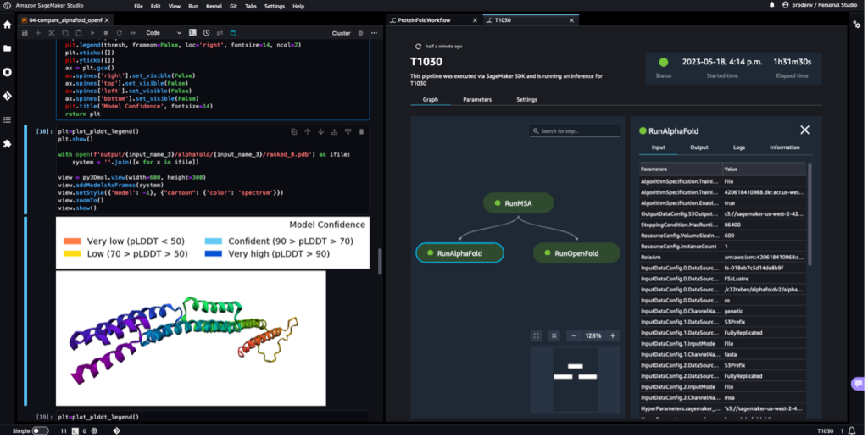Fit pipeline graph to screen icon

(537, 336)
